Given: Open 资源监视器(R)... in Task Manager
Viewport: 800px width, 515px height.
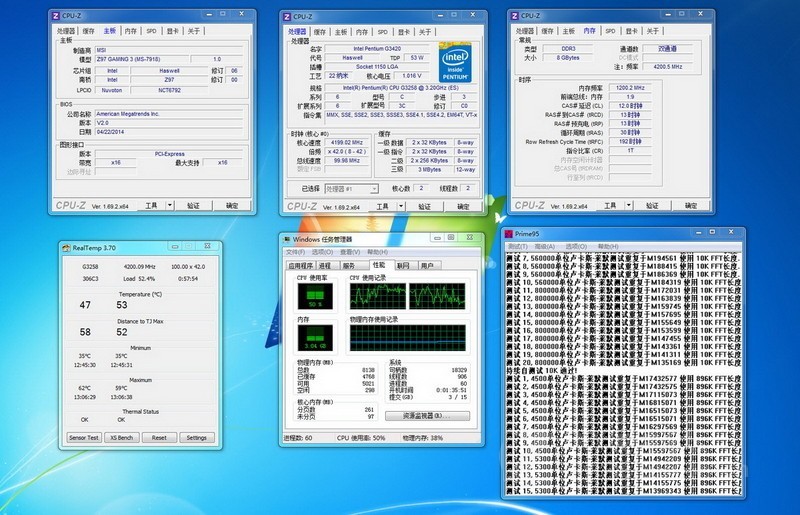Looking at the screenshot, I should coord(427,416).
